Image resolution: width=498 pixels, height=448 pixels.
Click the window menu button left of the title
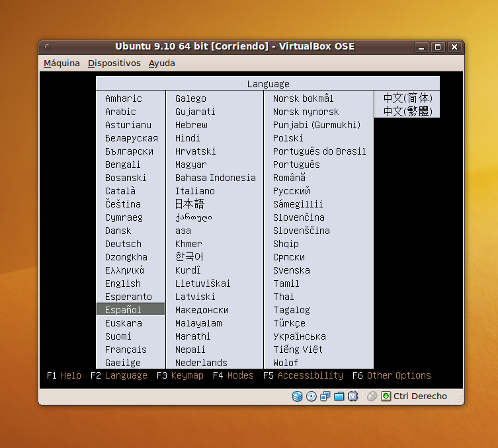48,47
